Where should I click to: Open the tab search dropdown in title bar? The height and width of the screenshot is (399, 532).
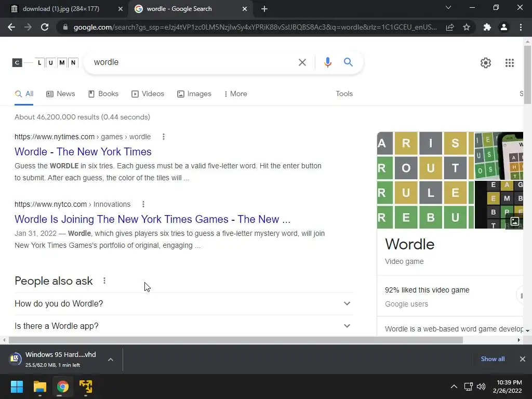(448, 7)
